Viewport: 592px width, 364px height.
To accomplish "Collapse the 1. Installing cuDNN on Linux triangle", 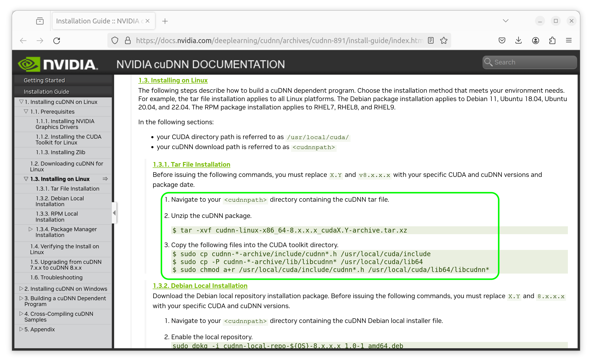I will [21, 102].
